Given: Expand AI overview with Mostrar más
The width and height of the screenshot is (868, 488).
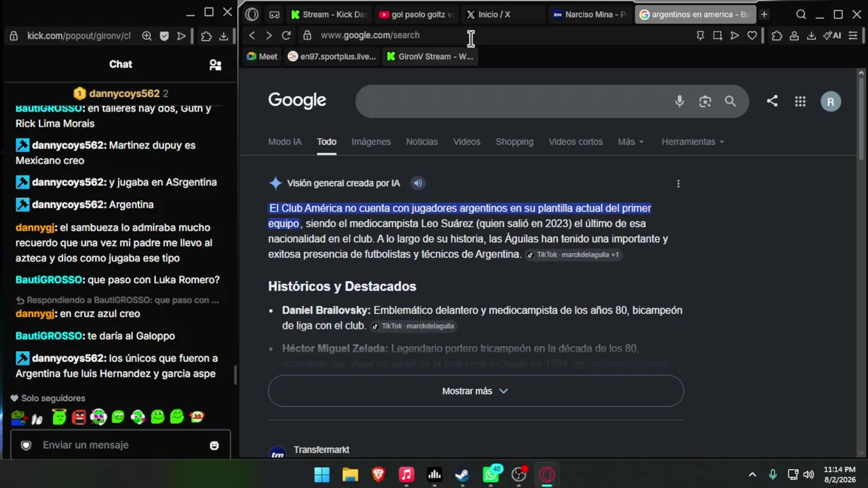Looking at the screenshot, I should coord(475,391).
